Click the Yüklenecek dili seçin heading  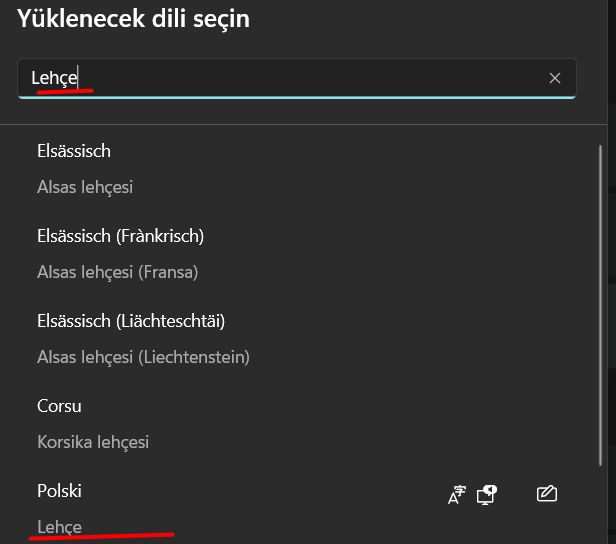click(133, 18)
